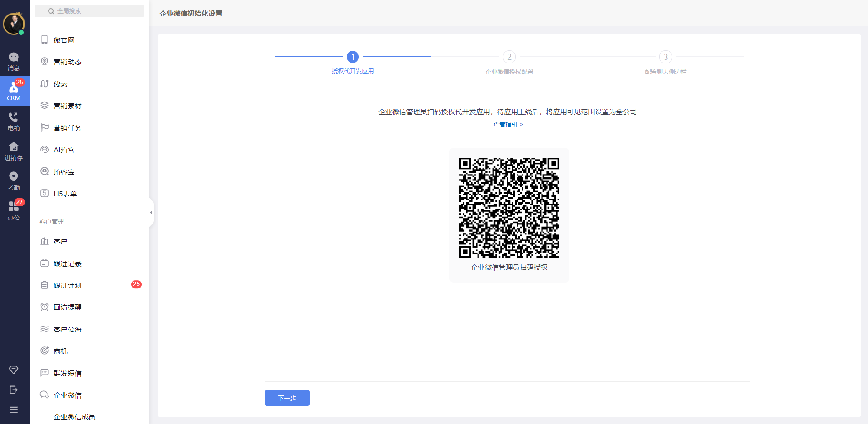The height and width of the screenshot is (424, 868).
Task: Click the 回访提醒 alarm icon
Action: pos(44,307)
